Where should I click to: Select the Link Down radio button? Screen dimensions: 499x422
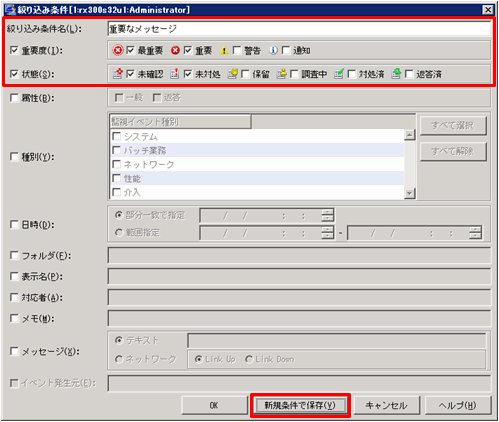tap(249, 359)
